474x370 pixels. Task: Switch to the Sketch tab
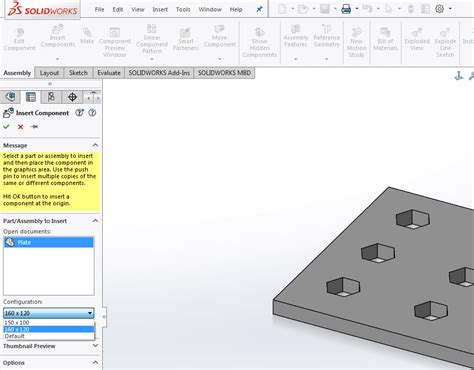[78, 73]
